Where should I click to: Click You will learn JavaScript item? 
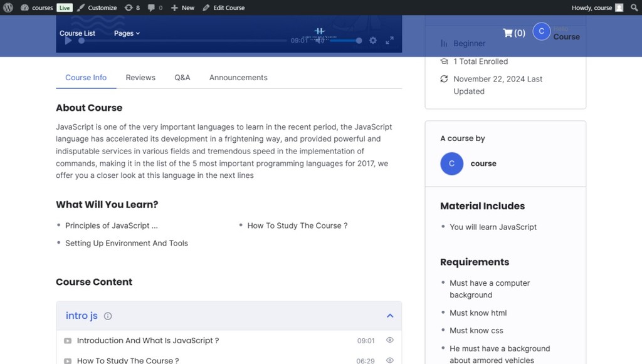click(493, 227)
